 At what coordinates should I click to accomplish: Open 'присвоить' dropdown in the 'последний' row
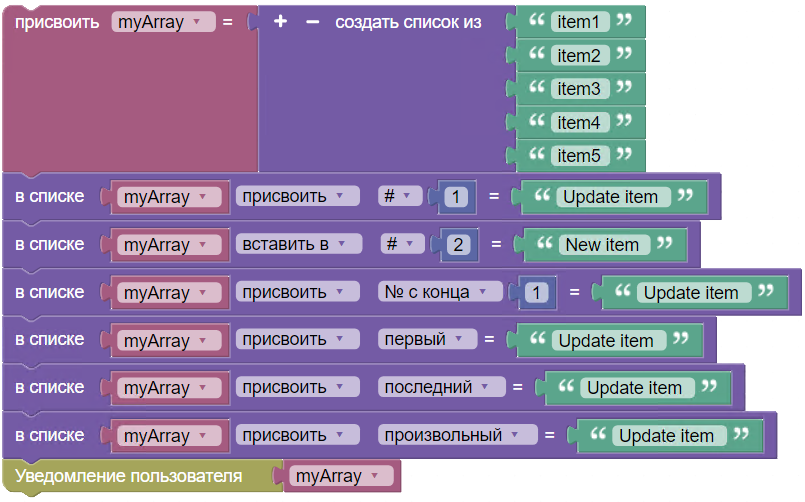click(298, 387)
